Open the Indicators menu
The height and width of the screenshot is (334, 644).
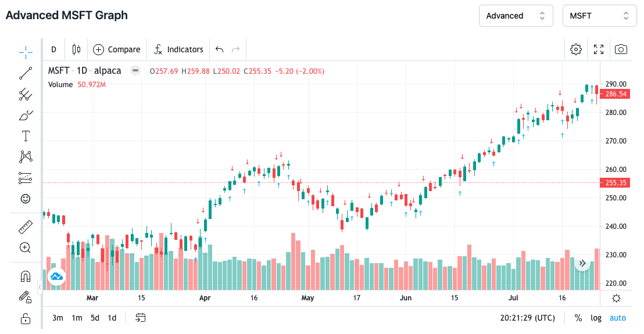pyautogui.click(x=179, y=49)
